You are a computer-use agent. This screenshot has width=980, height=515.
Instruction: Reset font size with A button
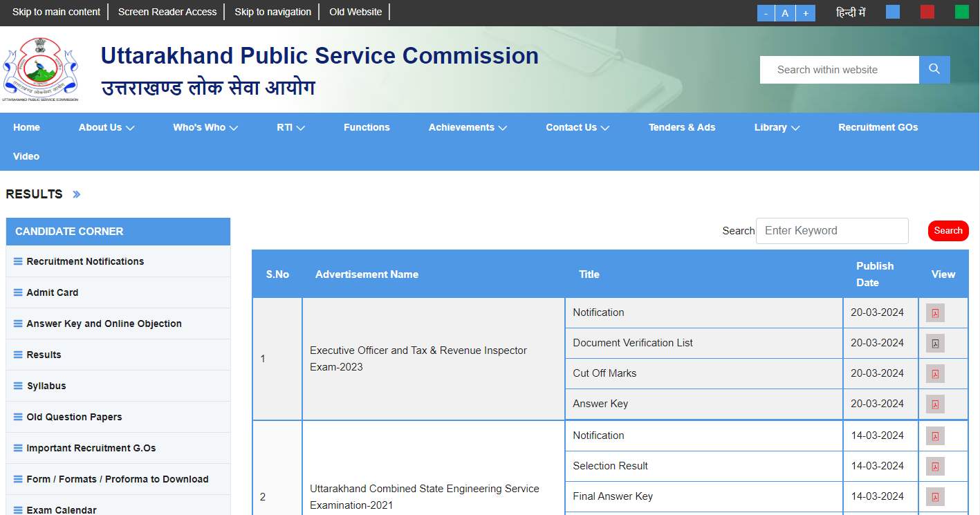[785, 13]
